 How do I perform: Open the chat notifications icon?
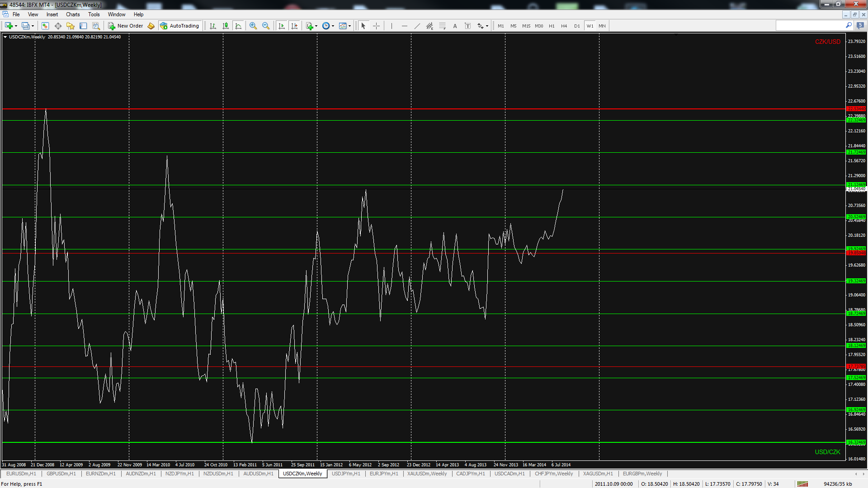tap(860, 26)
